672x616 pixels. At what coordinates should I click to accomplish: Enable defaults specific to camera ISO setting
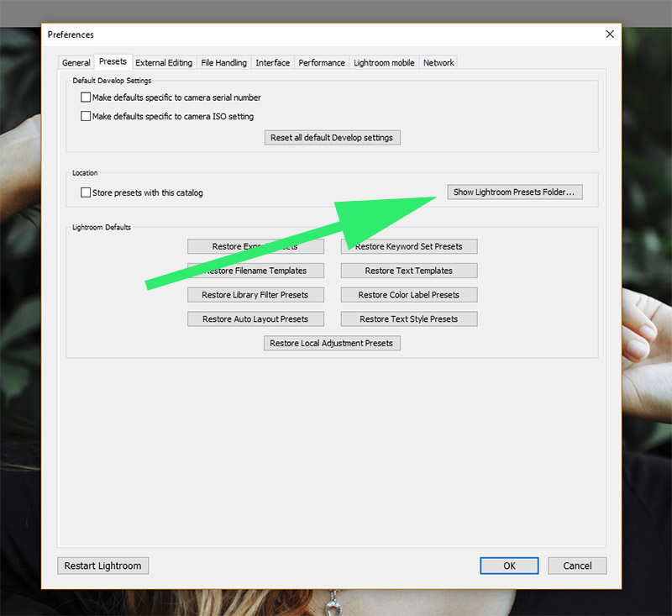point(86,116)
